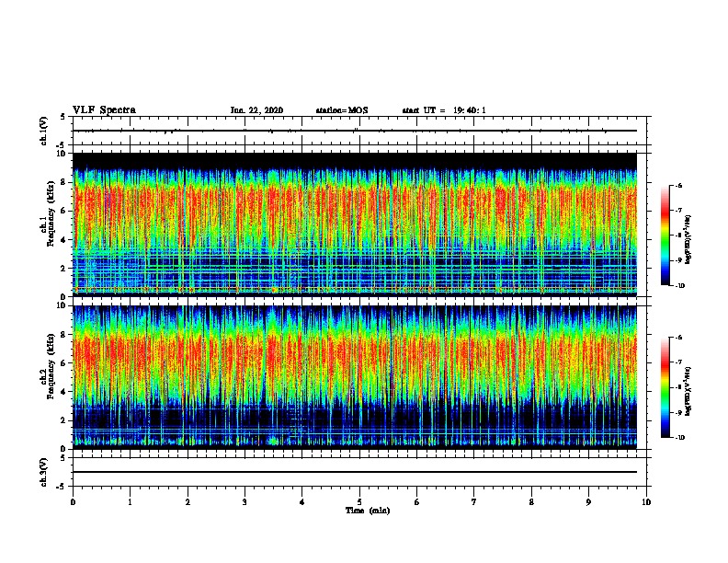Viewport: 728px width, 563px height.
Task: Click the "start UT = 19:40: 1" header text
Action: (x=444, y=110)
